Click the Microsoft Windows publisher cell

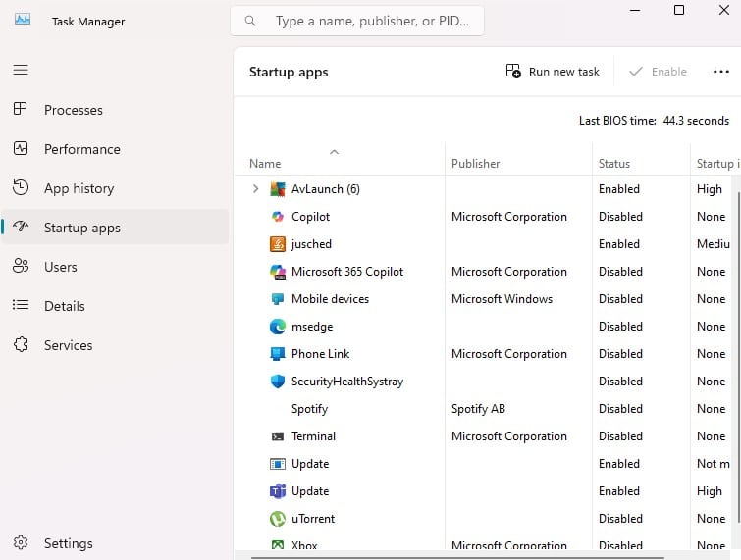coord(502,299)
